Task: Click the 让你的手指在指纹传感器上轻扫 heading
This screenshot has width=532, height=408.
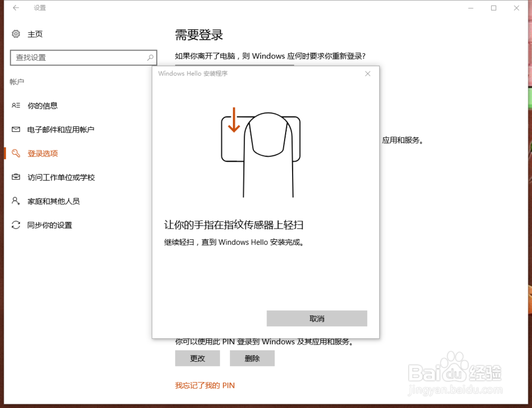Action: (x=234, y=224)
